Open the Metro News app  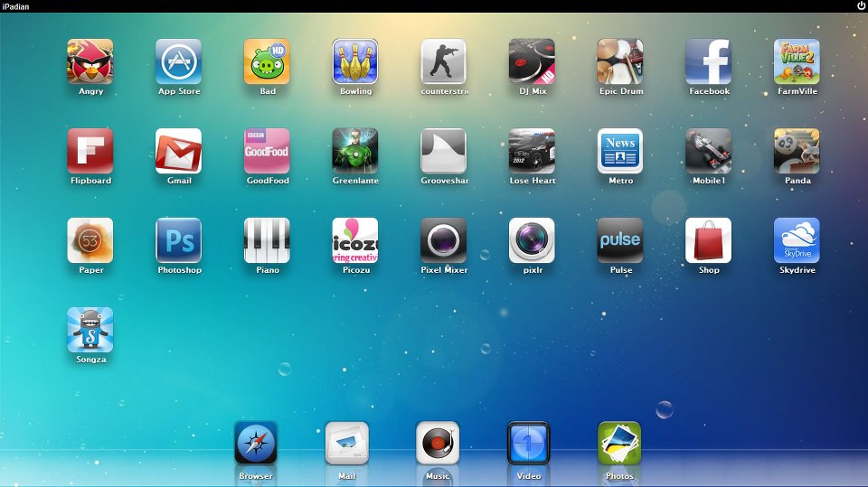coord(620,151)
